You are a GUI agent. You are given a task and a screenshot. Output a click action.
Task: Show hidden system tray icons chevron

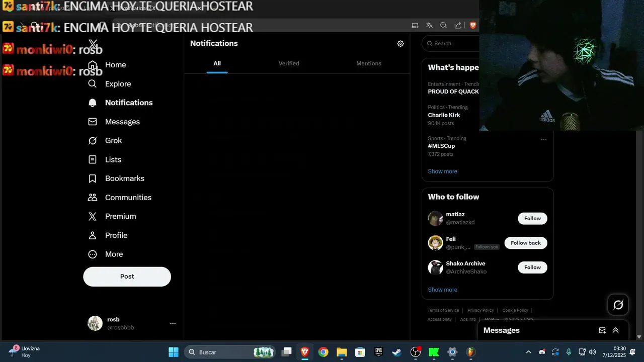click(x=528, y=352)
